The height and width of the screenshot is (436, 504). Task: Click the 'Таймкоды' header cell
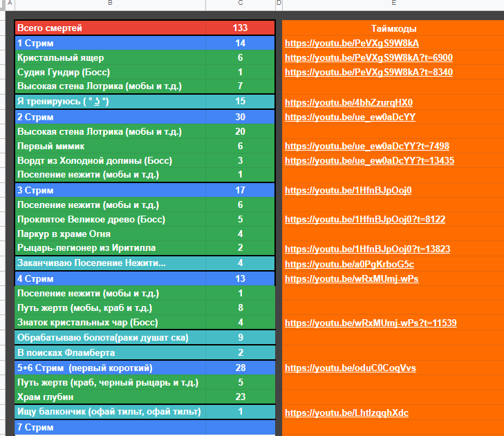[393, 28]
